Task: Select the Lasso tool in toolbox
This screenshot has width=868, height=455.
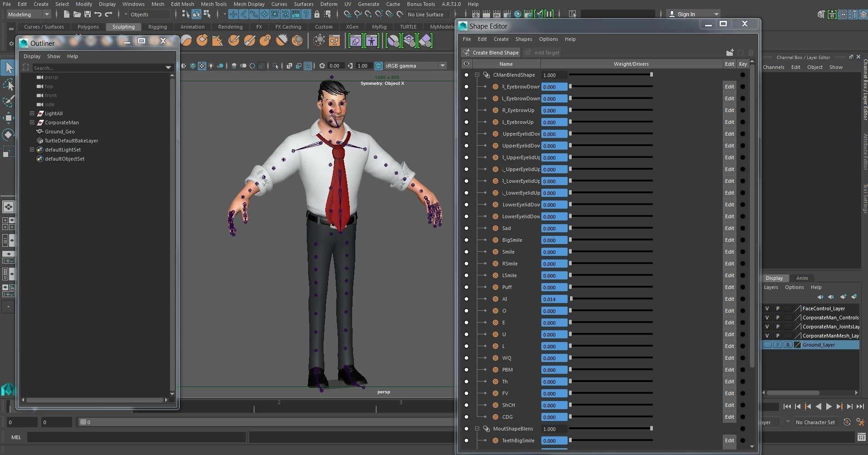Action: (x=8, y=84)
